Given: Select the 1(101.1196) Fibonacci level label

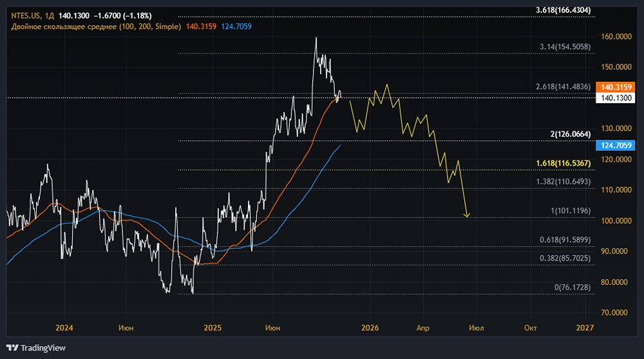Looking at the screenshot, I should [x=569, y=211].
